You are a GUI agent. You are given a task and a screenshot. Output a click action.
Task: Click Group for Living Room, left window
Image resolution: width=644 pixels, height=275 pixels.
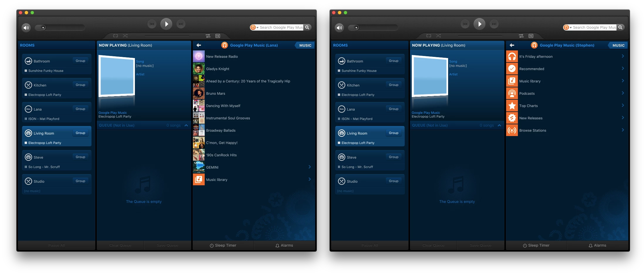(80, 133)
